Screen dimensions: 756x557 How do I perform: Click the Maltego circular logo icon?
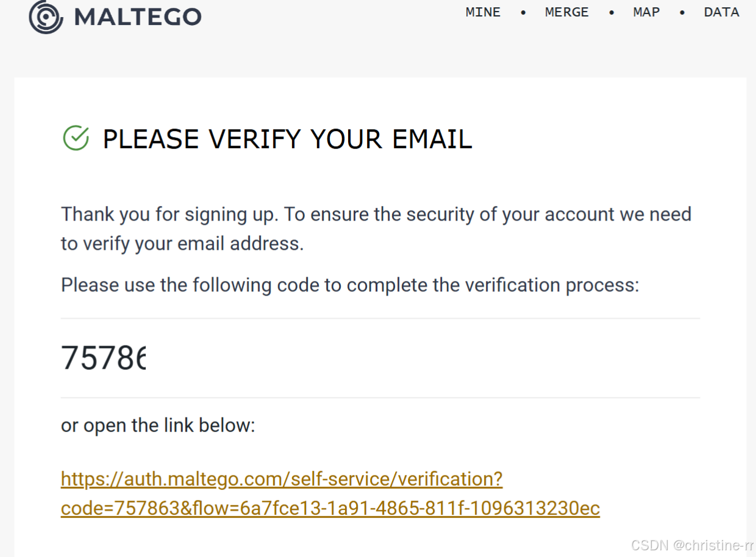click(x=46, y=16)
